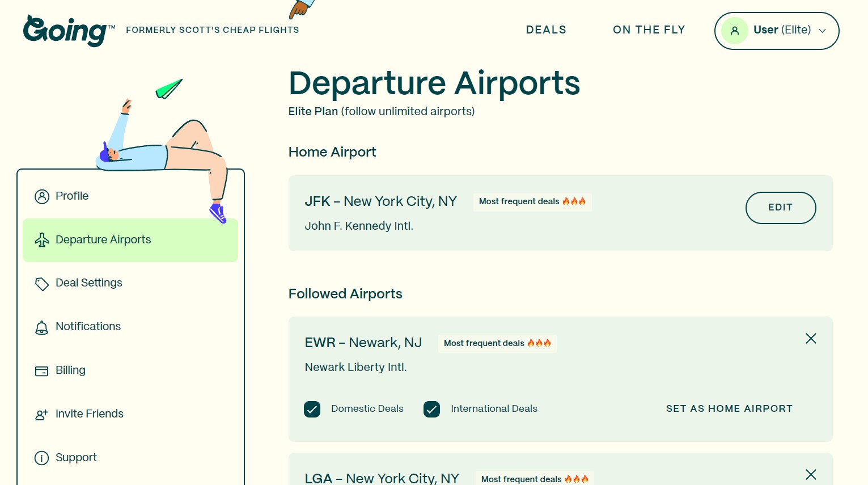868x485 pixels.
Task: Toggle the Domestic Deals checkbox
Action: point(312,409)
